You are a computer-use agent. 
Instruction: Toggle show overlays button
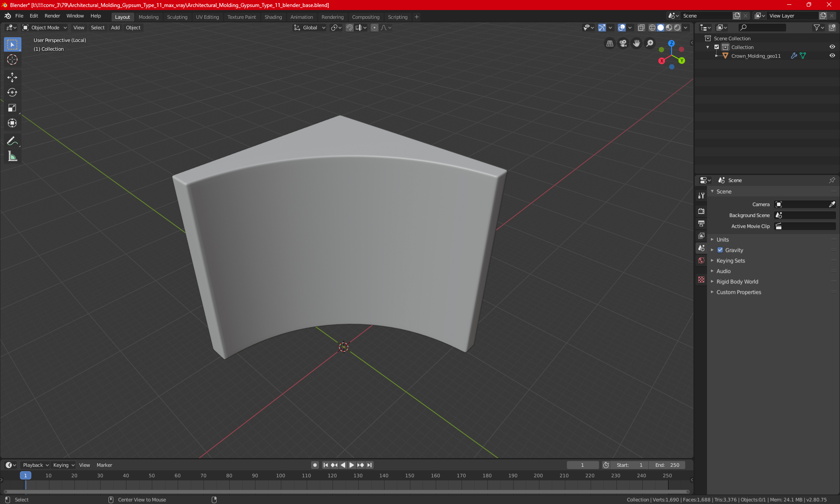pos(622,28)
